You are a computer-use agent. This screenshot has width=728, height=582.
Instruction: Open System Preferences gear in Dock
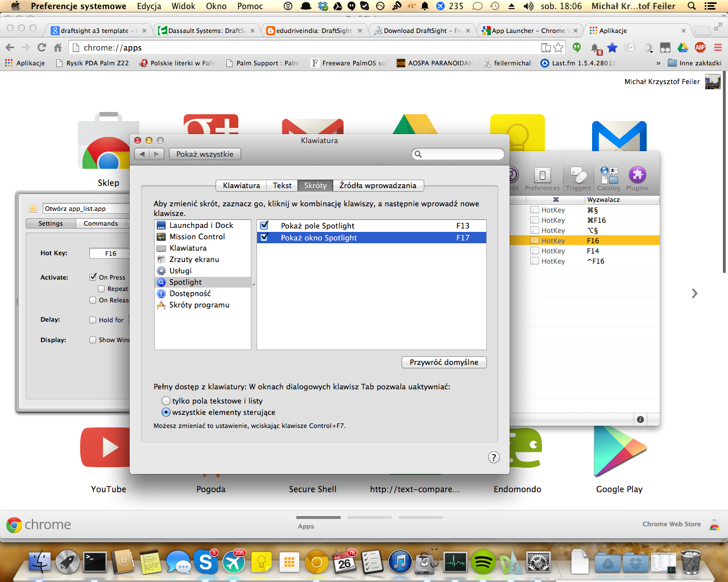[538, 562]
